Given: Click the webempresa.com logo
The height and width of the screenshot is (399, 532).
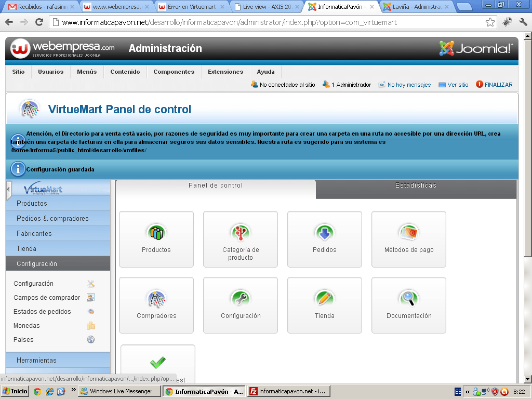Looking at the screenshot, I should [62, 48].
